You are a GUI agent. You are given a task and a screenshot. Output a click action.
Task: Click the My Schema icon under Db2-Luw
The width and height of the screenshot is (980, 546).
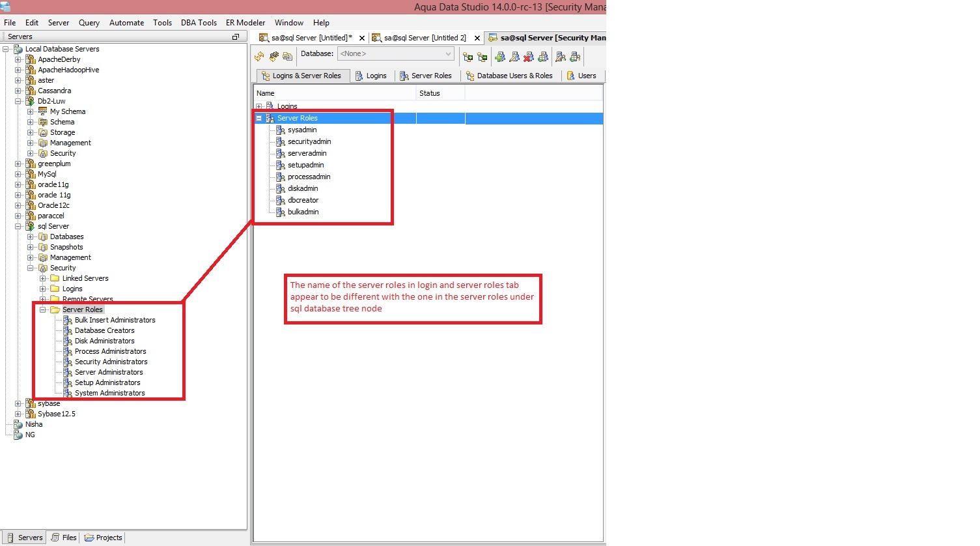43,111
